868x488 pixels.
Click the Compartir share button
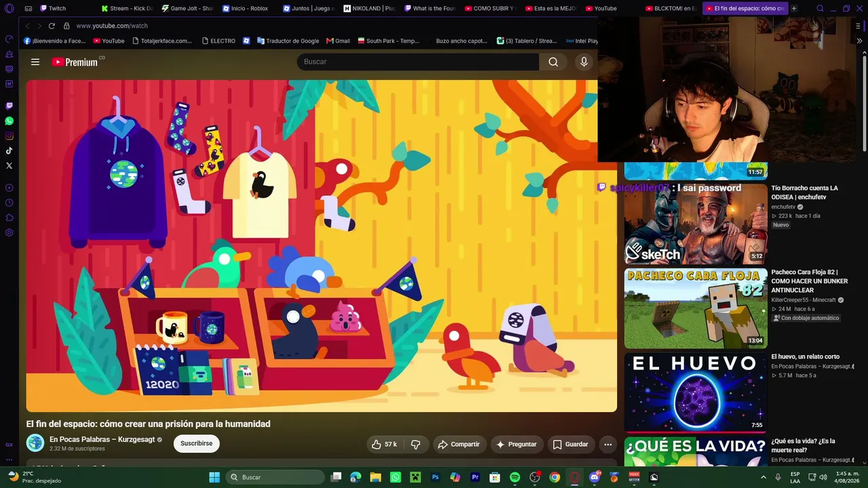tap(459, 445)
